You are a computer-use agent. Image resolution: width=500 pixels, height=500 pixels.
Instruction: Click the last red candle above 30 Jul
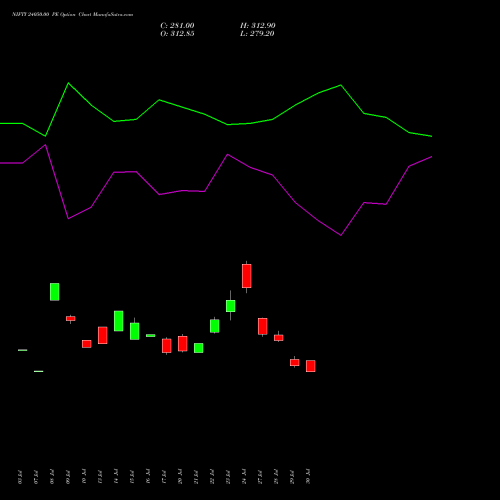coord(311,366)
